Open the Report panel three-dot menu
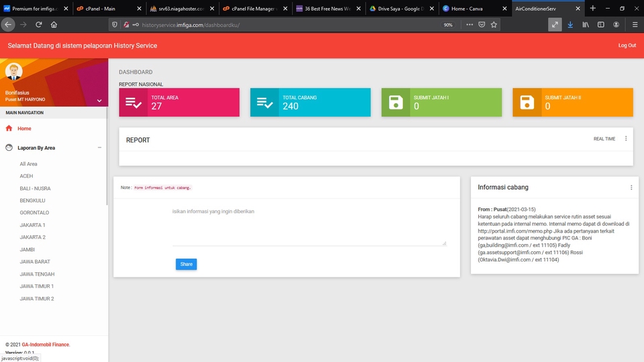This screenshot has width=644, height=362. coord(626,139)
